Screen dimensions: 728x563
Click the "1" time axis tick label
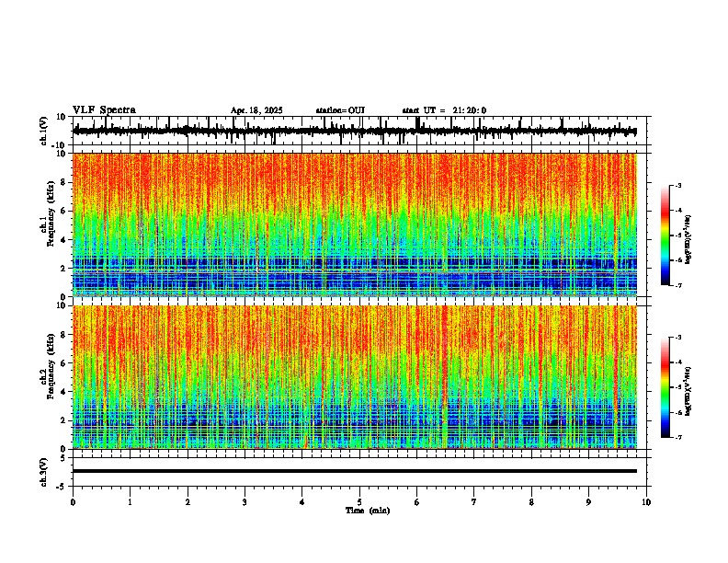tap(130, 502)
